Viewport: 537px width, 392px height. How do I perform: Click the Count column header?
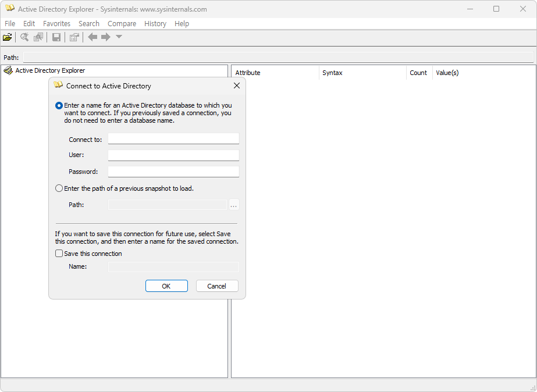click(x=419, y=73)
